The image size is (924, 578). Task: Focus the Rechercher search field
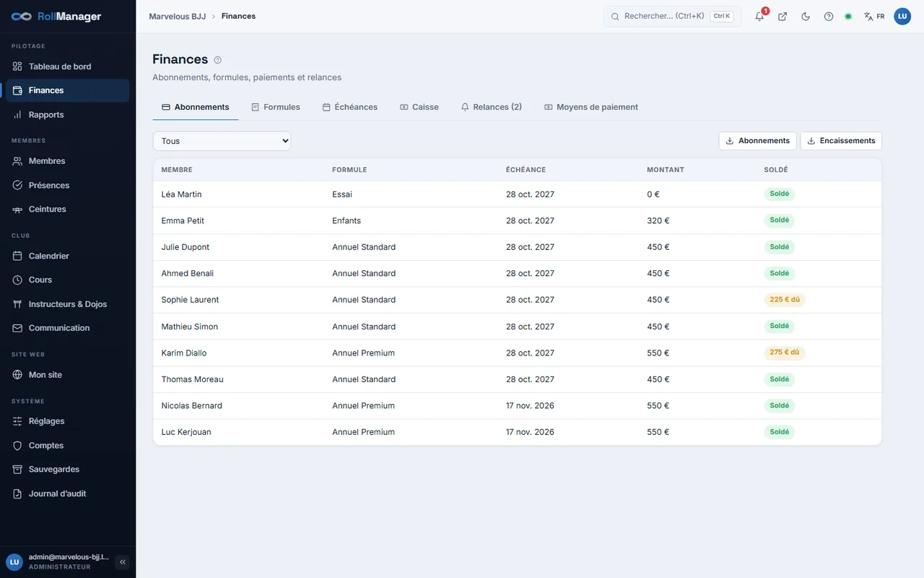672,17
